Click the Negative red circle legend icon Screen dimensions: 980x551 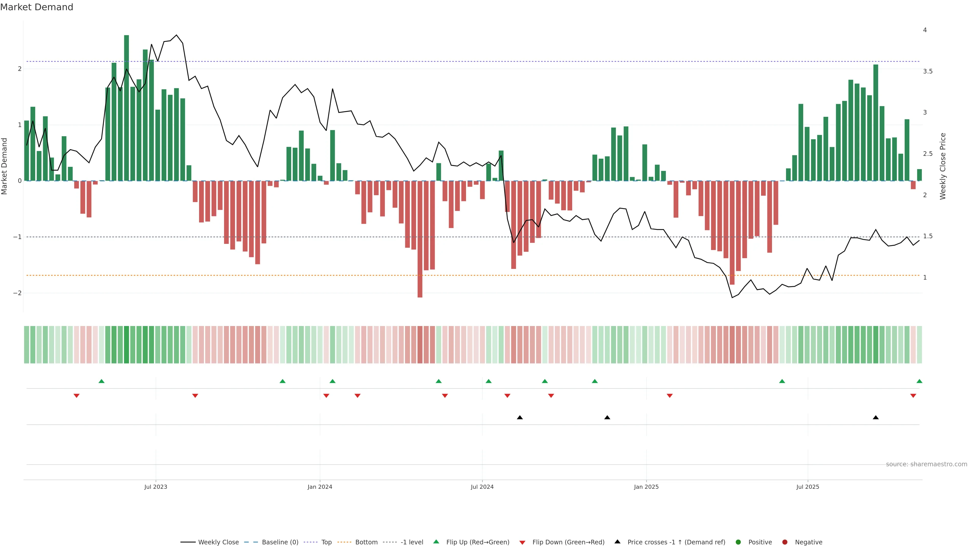coord(785,542)
